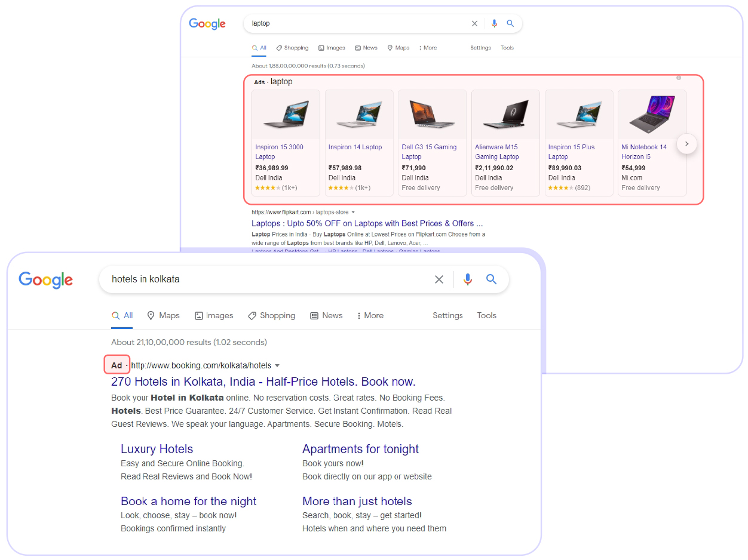
Task: Click magnifier icon in hotels search bar
Action: coord(491,279)
